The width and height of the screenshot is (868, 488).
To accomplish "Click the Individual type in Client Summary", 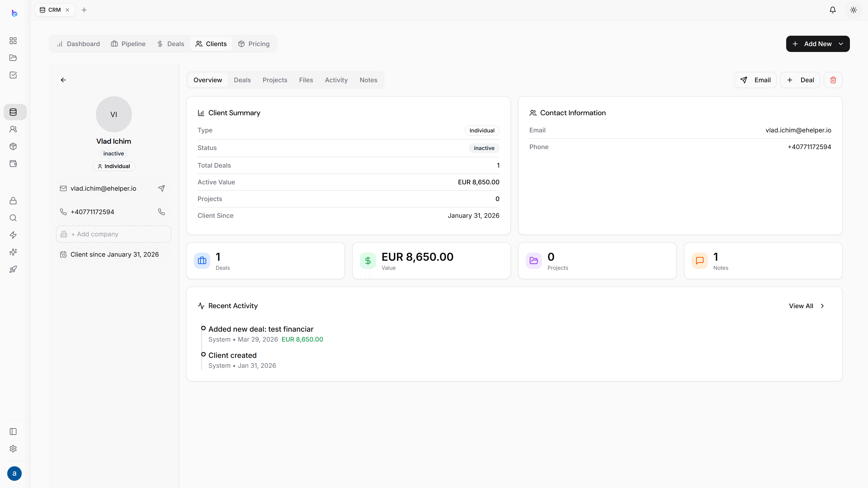I will (482, 131).
